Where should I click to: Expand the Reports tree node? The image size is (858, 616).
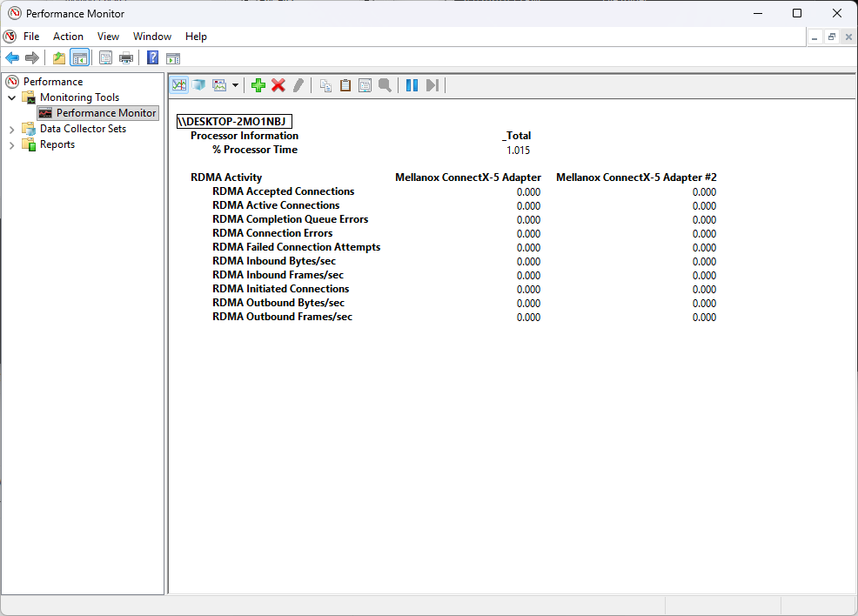12,144
